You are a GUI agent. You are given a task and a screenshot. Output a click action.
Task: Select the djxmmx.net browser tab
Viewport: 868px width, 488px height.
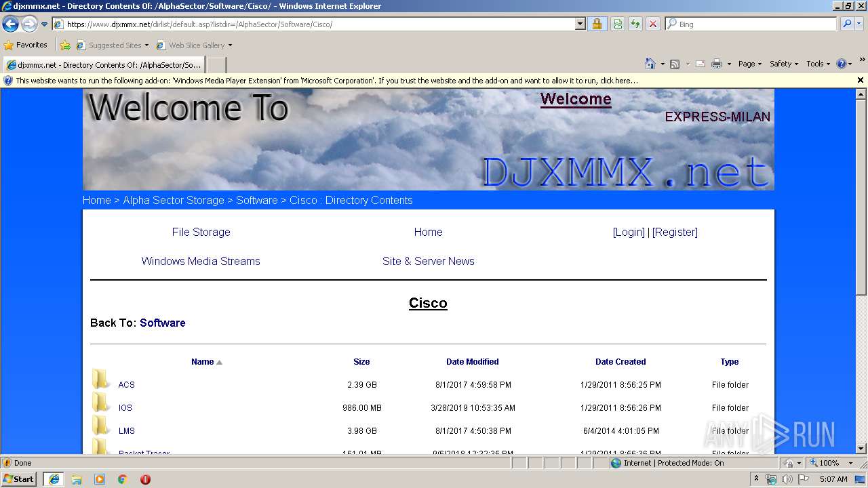pyautogui.click(x=103, y=65)
